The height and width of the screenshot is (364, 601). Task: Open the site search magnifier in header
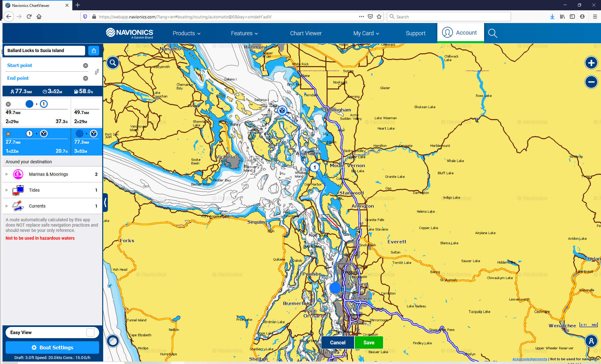(x=493, y=33)
